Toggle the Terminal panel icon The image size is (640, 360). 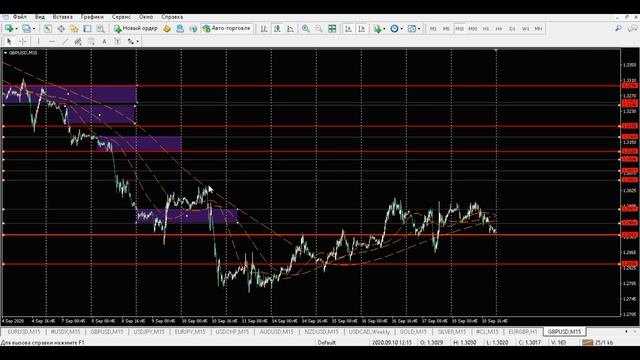pyautogui.click(x=87, y=29)
